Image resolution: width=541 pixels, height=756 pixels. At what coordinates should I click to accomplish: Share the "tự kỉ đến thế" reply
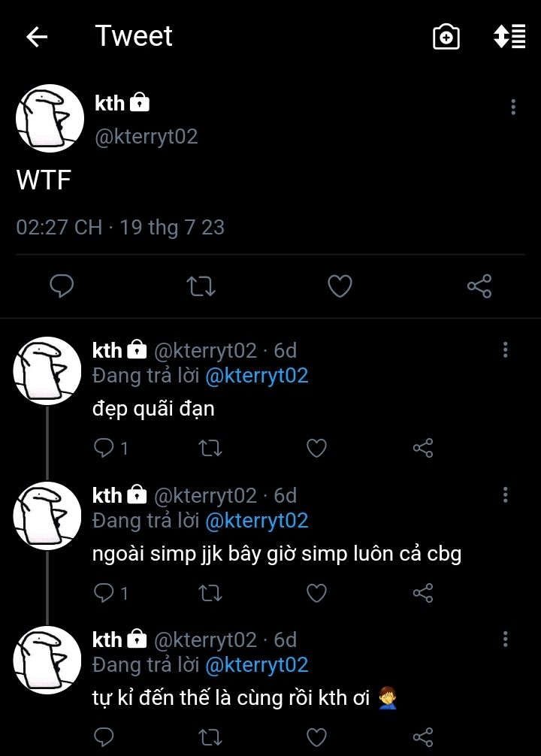click(x=423, y=736)
